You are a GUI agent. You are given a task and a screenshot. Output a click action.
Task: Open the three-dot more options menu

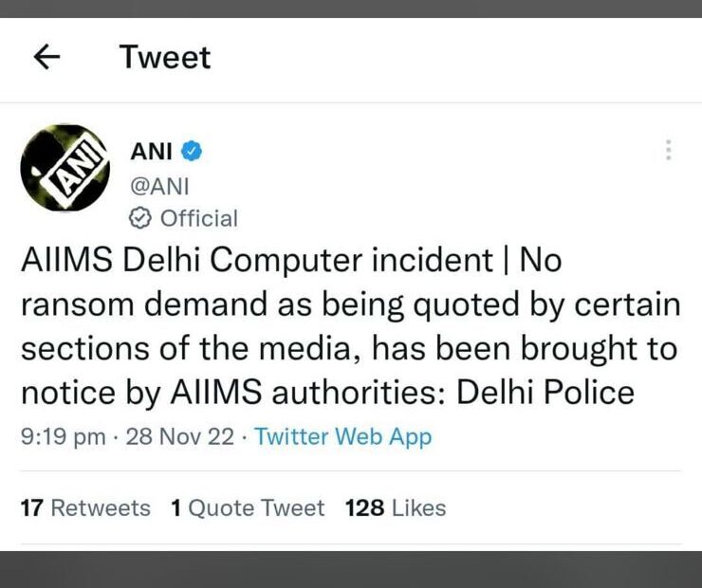[669, 150]
